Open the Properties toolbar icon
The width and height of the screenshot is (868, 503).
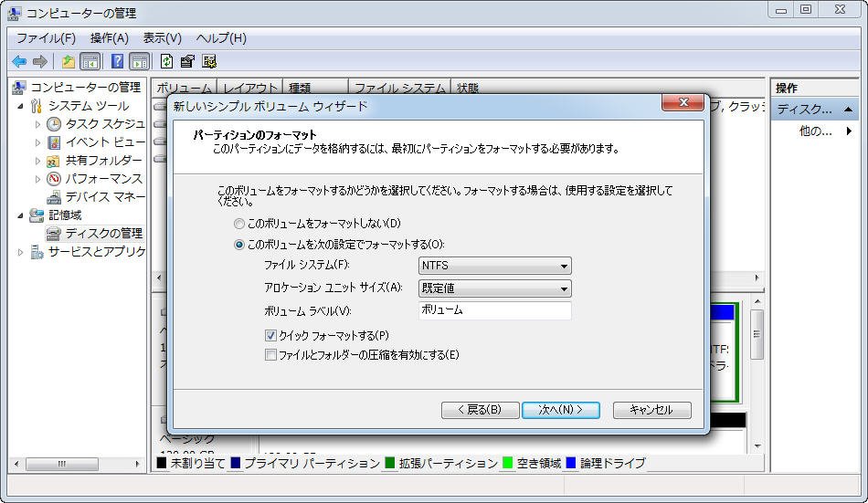coord(187,61)
